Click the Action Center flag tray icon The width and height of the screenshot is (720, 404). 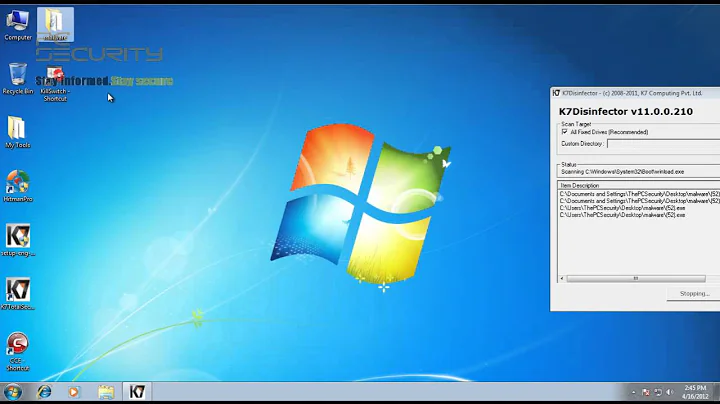pos(646,392)
